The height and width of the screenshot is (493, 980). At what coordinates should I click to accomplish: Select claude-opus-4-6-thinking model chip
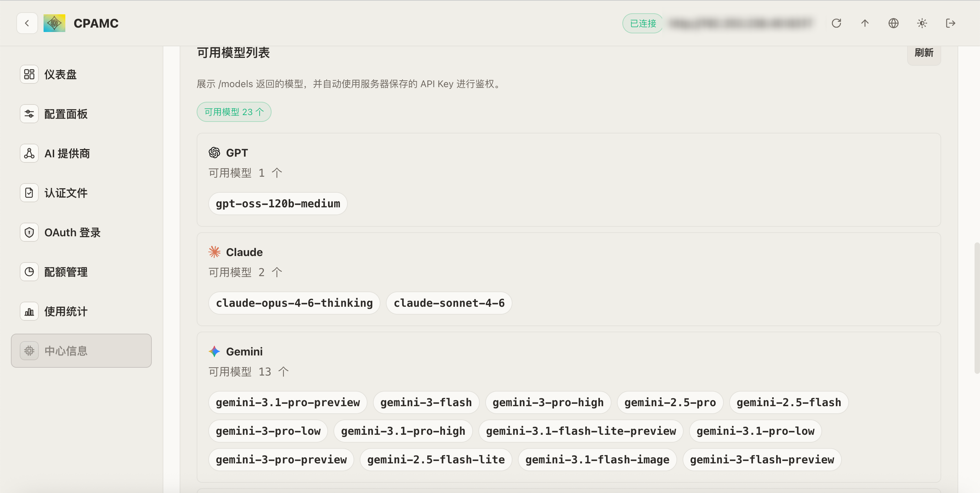pos(294,303)
